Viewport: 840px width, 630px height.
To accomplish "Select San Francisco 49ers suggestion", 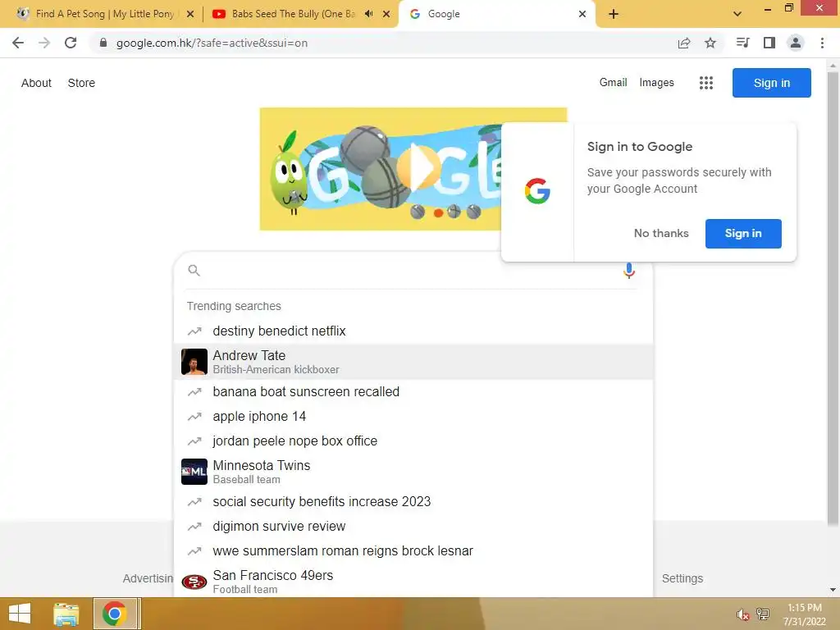I will point(413,581).
